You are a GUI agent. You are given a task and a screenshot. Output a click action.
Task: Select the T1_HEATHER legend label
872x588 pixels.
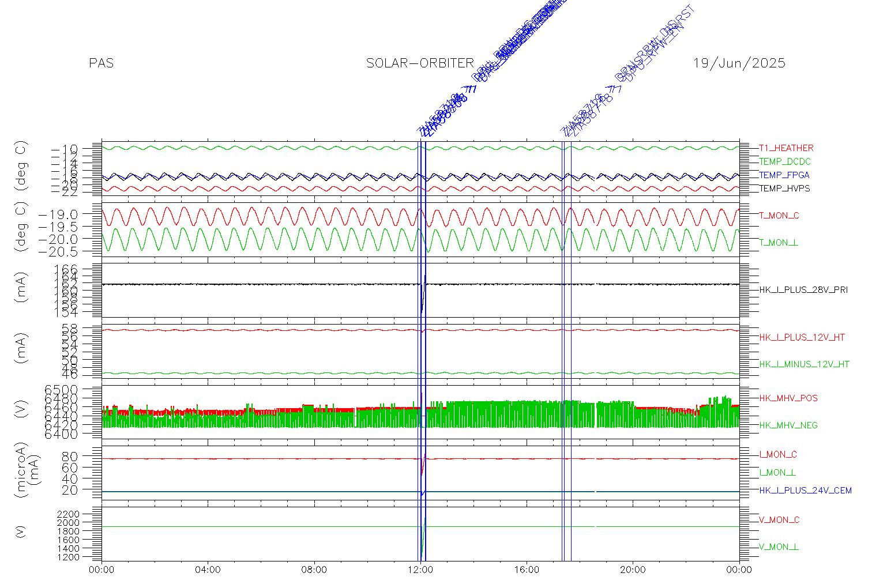[x=786, y=148]
